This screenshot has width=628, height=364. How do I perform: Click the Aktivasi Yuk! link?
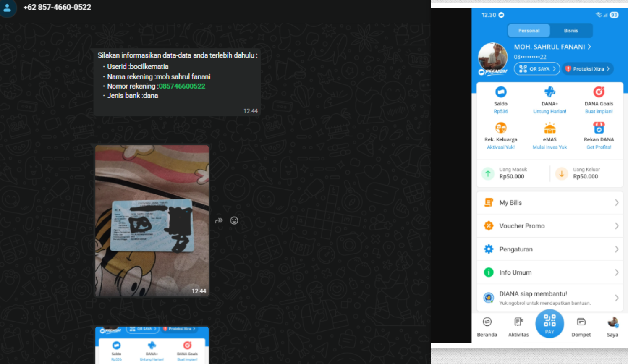click(x=501, y=147)
